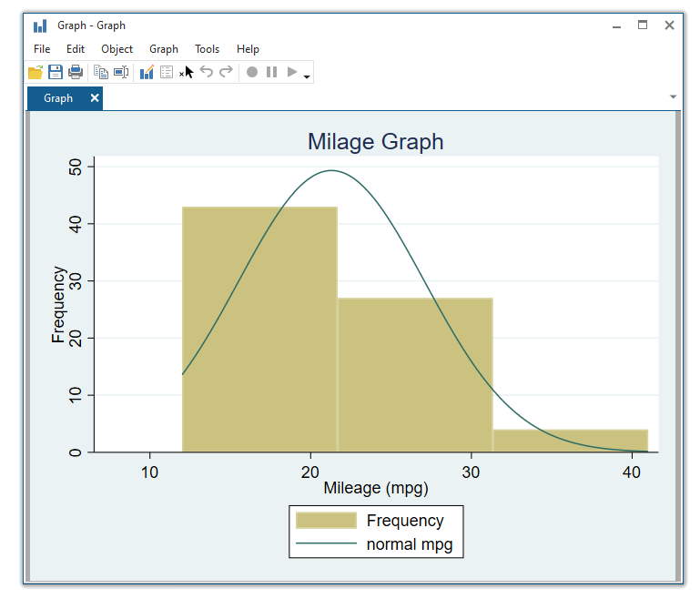Start the Graph Editor from the toolbar

pos(147,72)
